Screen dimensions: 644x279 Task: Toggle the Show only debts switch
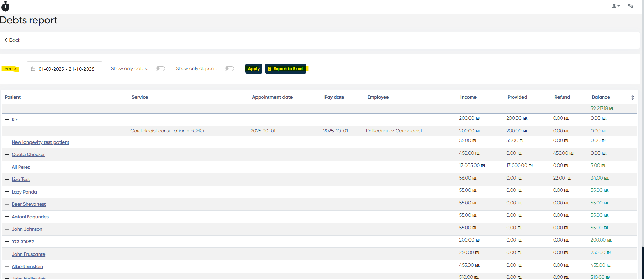pos(160,69)
